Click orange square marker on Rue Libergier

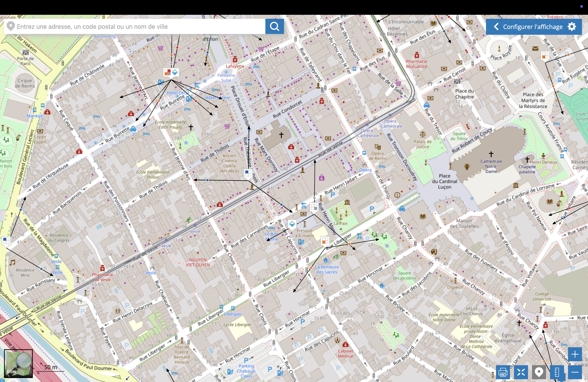click(x=325, y=241)
